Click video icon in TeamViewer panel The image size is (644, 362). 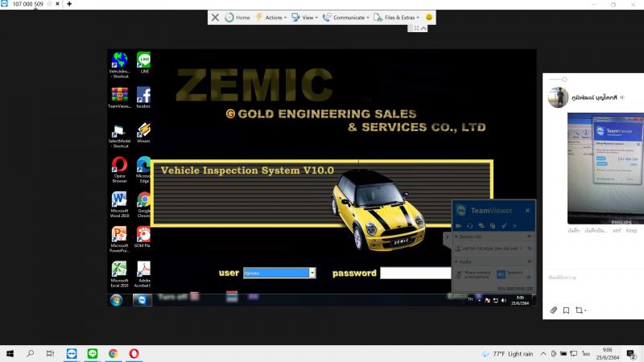point(458,226)
